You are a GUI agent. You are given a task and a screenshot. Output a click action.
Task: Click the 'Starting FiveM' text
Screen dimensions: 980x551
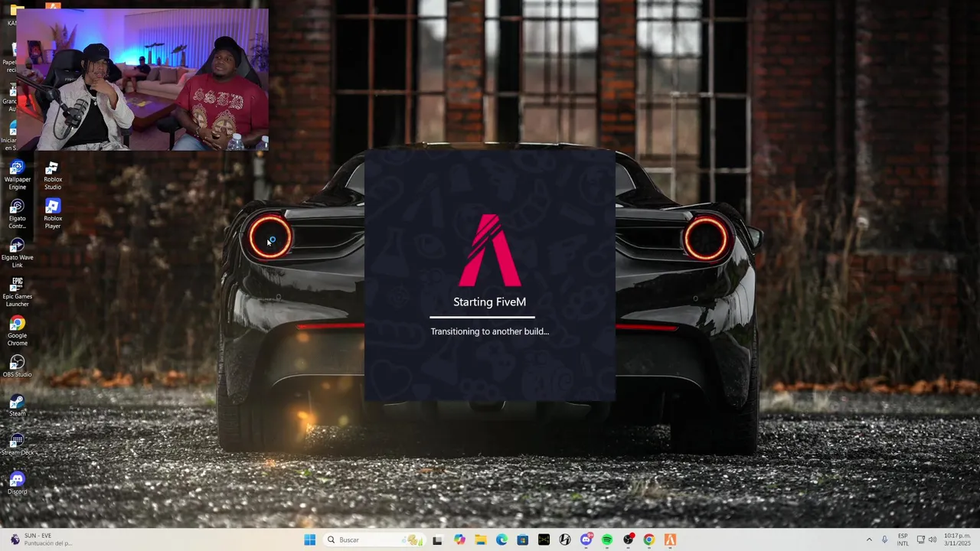pos(490,302)
